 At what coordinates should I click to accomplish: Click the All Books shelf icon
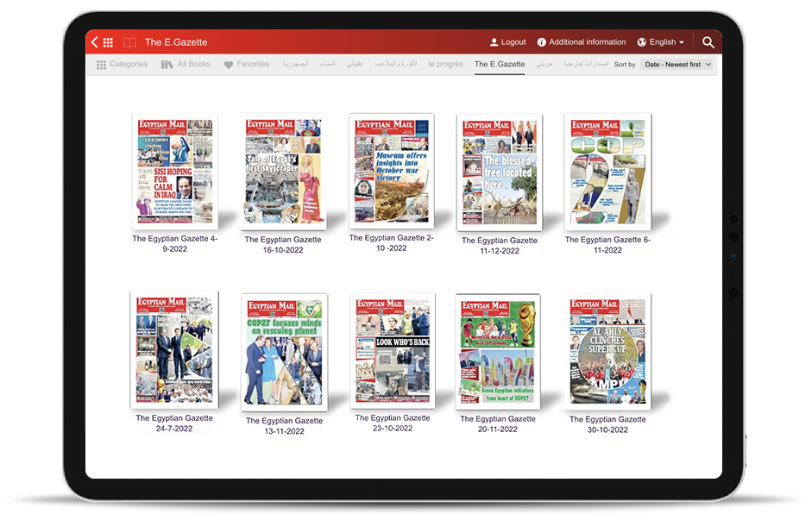(167, 65)
